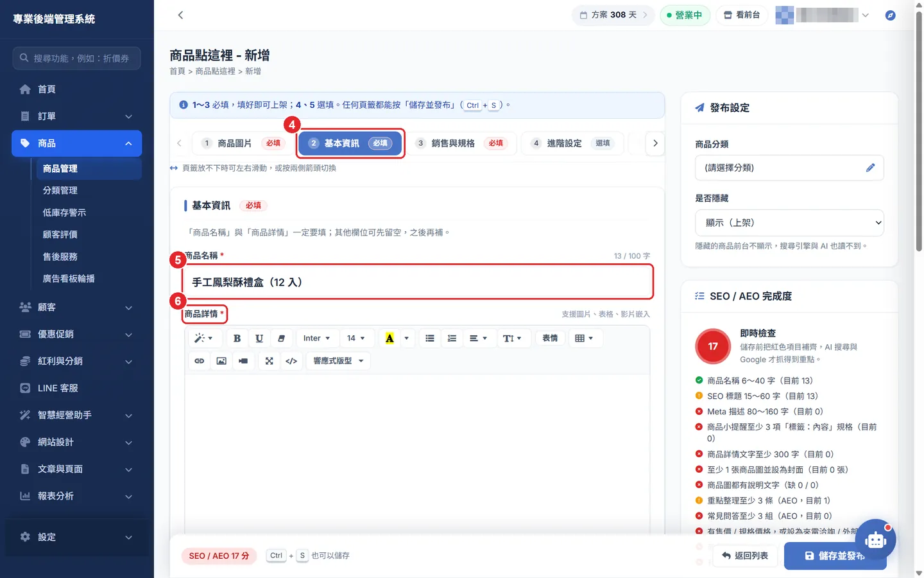
Task: Click the right tab-scroll arrow
Action: click(655, 143)
